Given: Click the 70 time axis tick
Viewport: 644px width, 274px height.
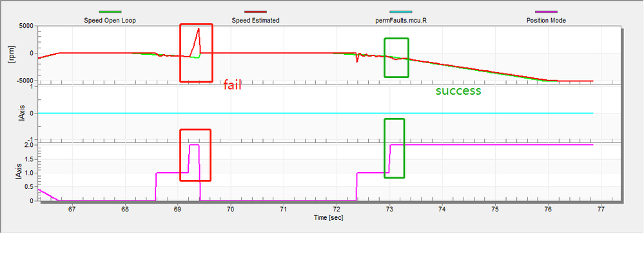Looking at the screenshot, I should [230, 210].
